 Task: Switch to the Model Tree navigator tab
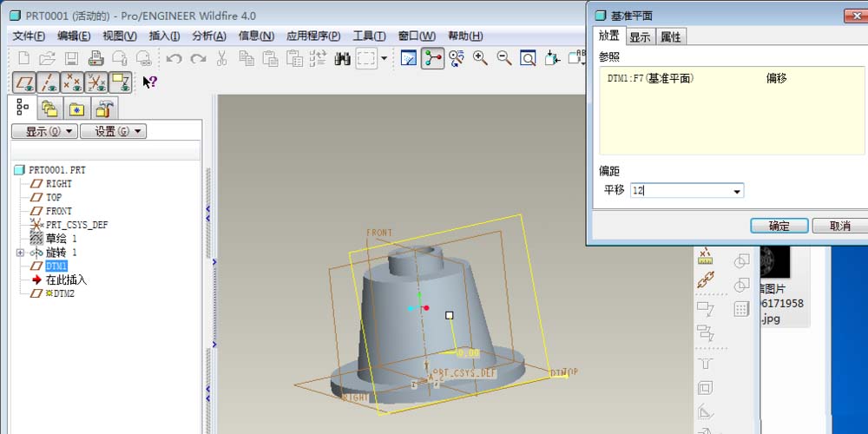[x=23, y=107]
